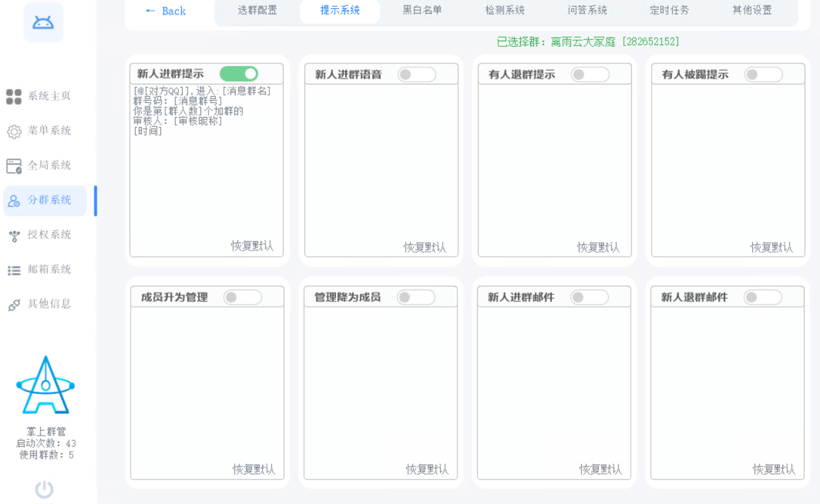
Task: Open the 定时任务 tab
Action: tap(670, 10)
